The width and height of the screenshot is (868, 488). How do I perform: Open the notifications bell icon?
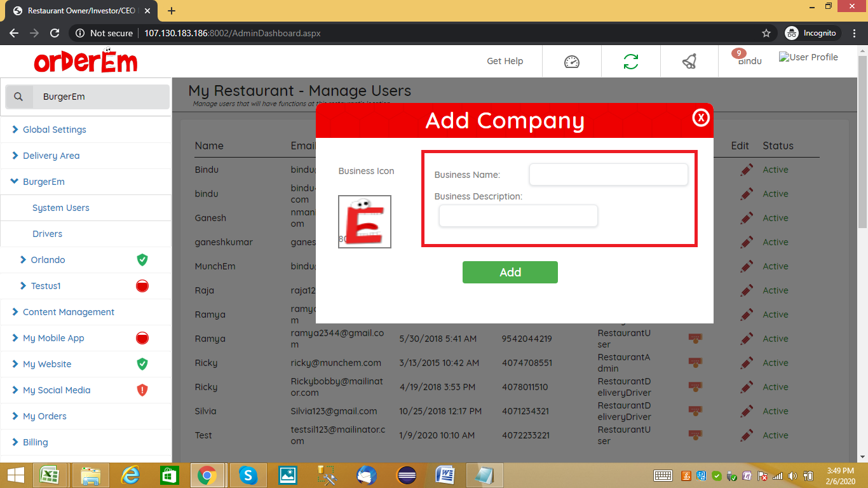point(689,62)
